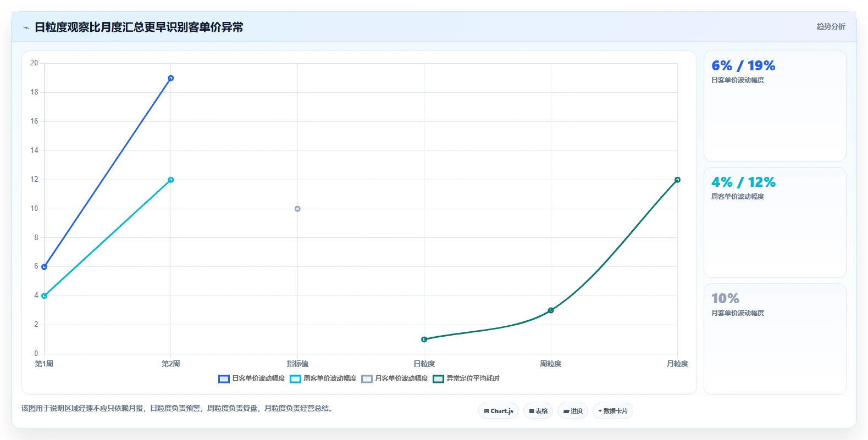Click the gray data point at 指标值
Image resolution: width=868 pixels, height=440 pixels.
coord(297,209)
